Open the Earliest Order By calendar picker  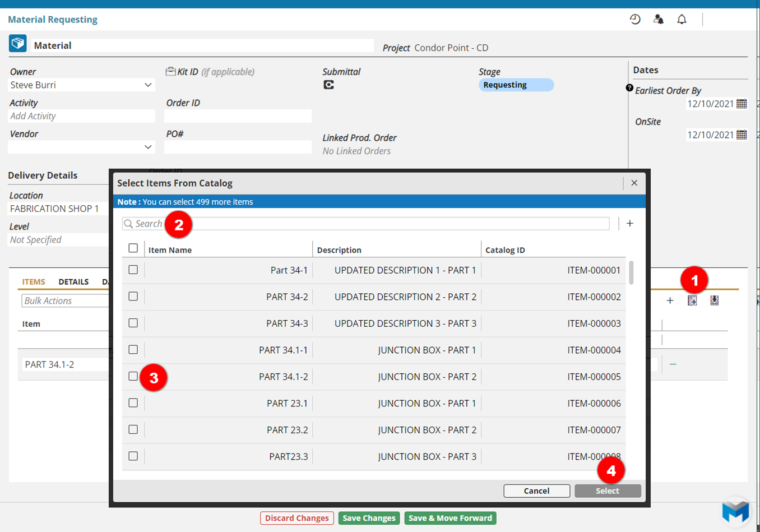point(742,104)
